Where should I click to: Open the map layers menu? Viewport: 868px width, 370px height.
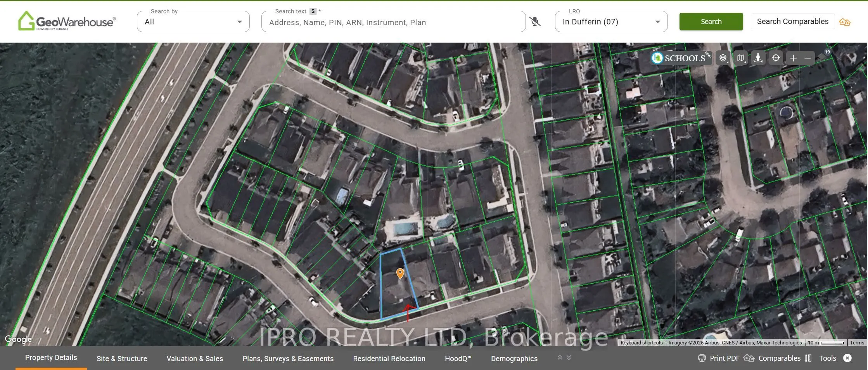click(723, 58)
